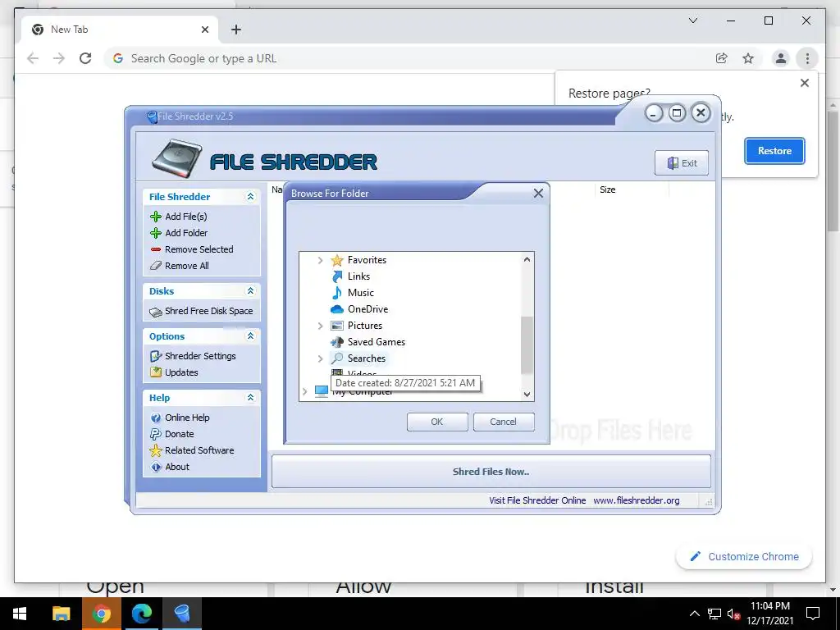Click the Shred Free Disk Space disk icon

point(155,312)
